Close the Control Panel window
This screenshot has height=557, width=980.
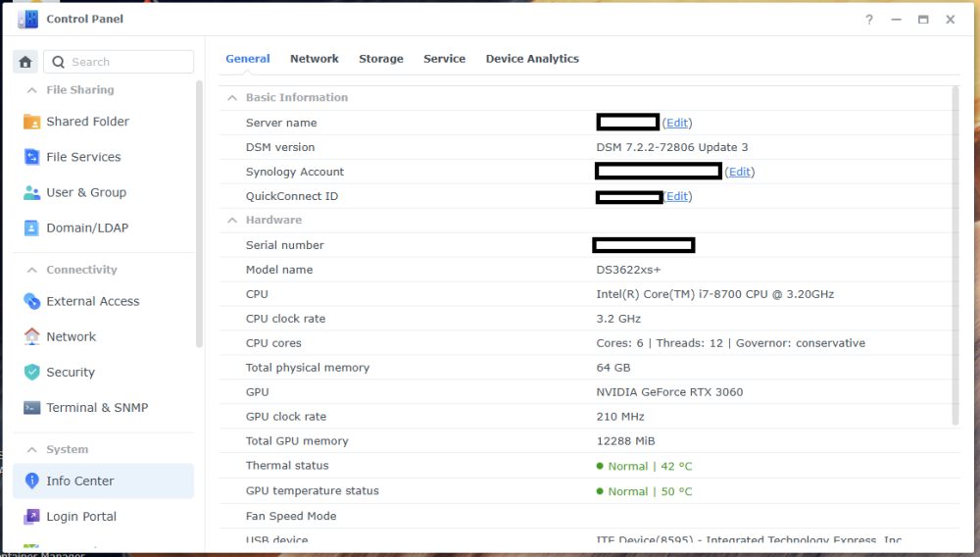[x=950, y=20]
